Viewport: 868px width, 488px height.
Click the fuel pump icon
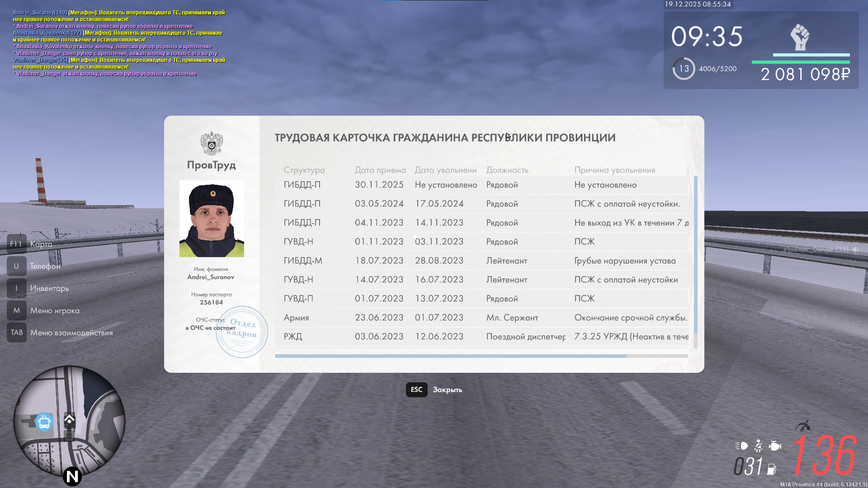(772, 469)
